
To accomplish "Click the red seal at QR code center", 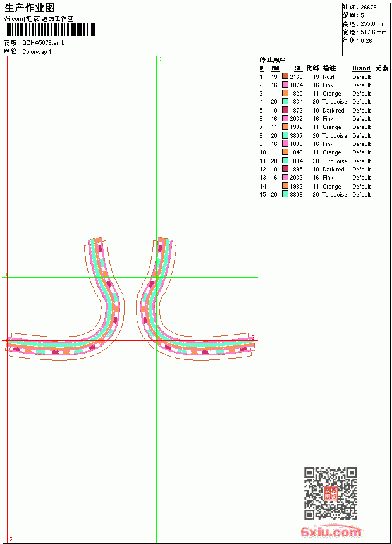I will tap(330, 493).
